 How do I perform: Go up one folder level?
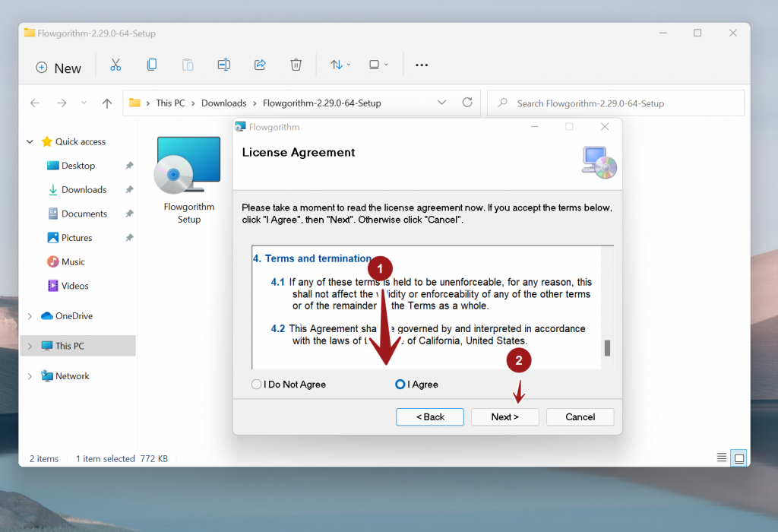tap(107, 103)
